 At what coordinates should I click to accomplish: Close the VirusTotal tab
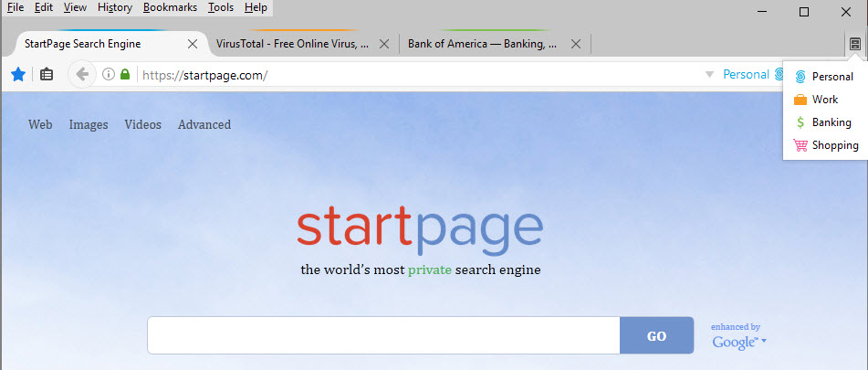coord(384,44)
